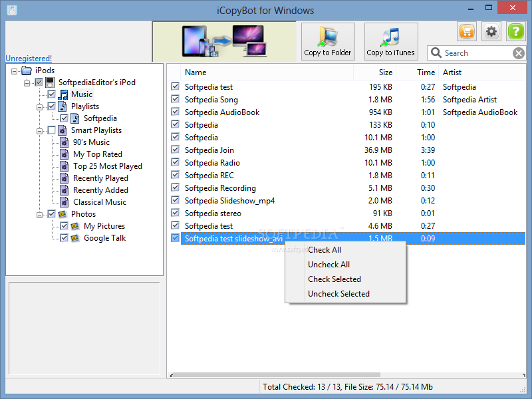532x399 pixels.
Task: Choose Check All from context menu
Action: (x=345, y=250)
